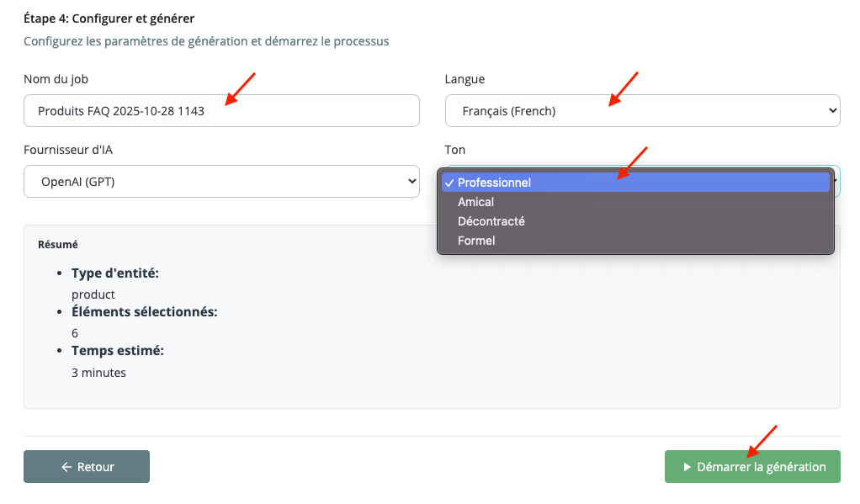This screenshot has height=504, width=860.
Task: Click the play icon on Démarrer button
Action: coord(687,467)
